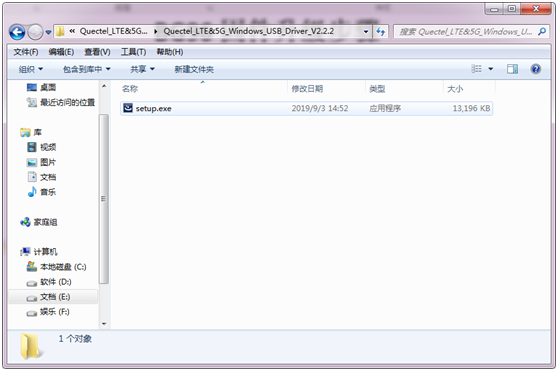Click the folder icon in address bar
Screen dimensions: 558x371
click(x=60, y=32)
